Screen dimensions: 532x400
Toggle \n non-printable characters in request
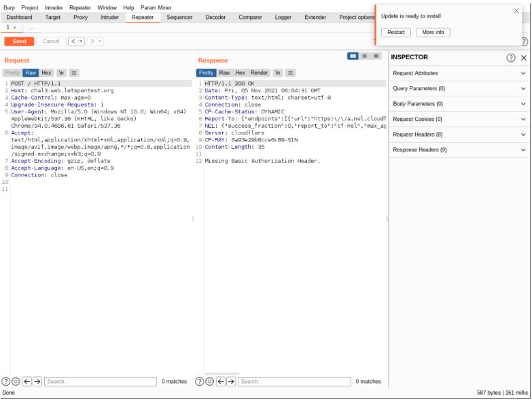[61, 73]
